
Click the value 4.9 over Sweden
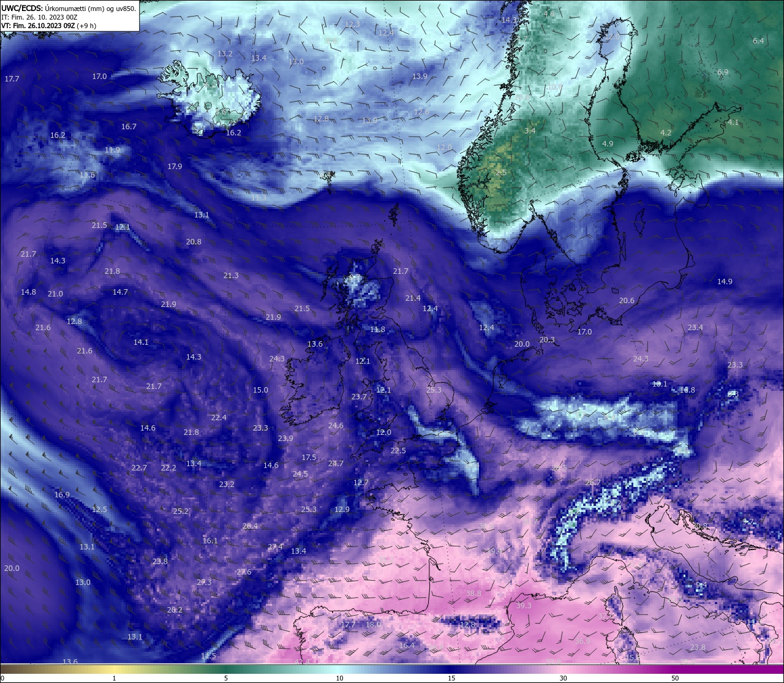[608, 144]
